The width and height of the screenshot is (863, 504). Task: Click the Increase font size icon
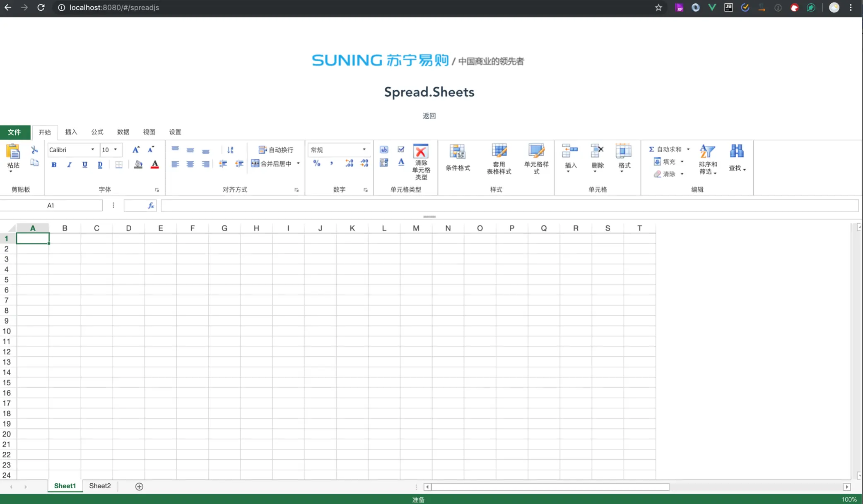pyautogui.click(x=136, y=150)
